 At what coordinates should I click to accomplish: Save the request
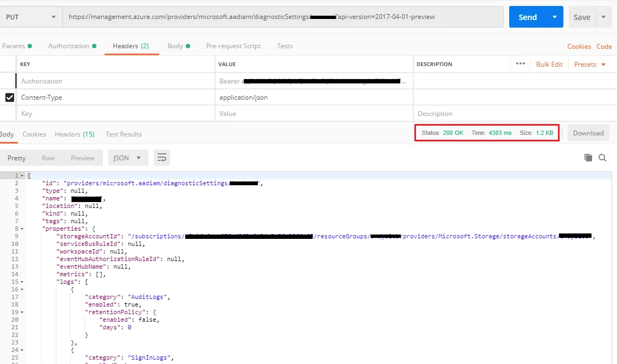(x=582, y=17)
